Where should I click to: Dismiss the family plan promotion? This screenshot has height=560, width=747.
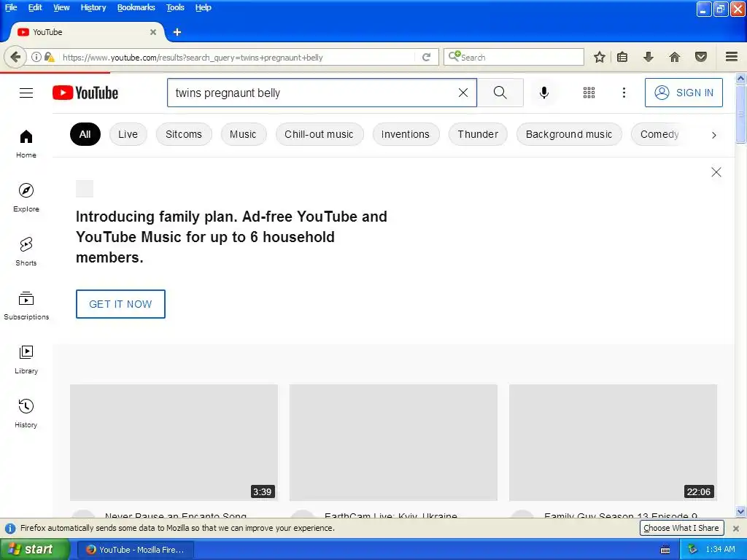716,172
